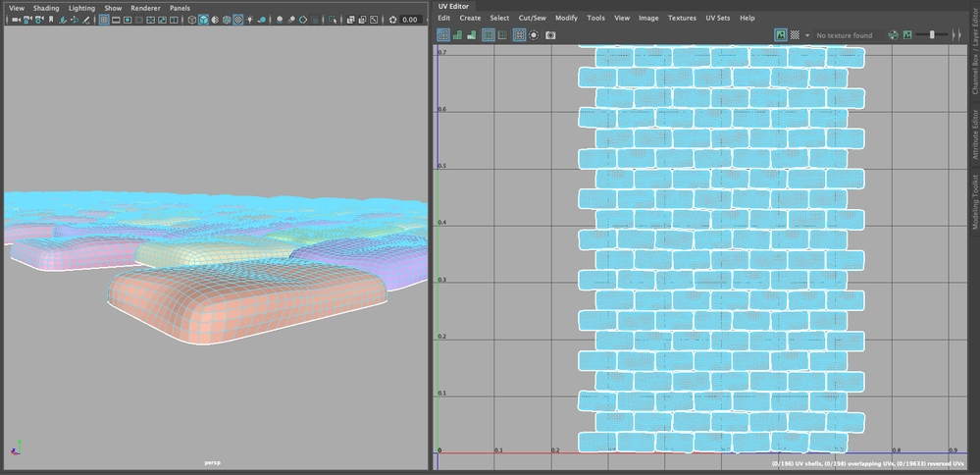980x475 pixels.
Task: Open the texture dropdown arrow beside checker icon
Action: click(807, 35)
